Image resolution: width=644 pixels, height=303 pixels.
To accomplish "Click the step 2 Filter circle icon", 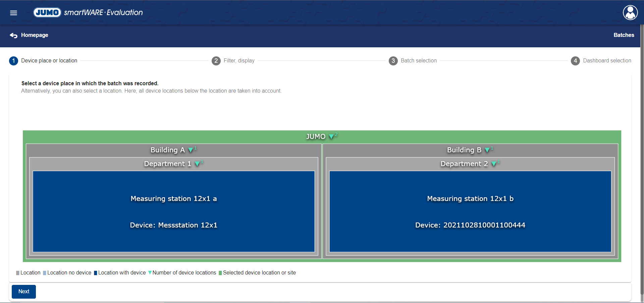I will (216, 61).
